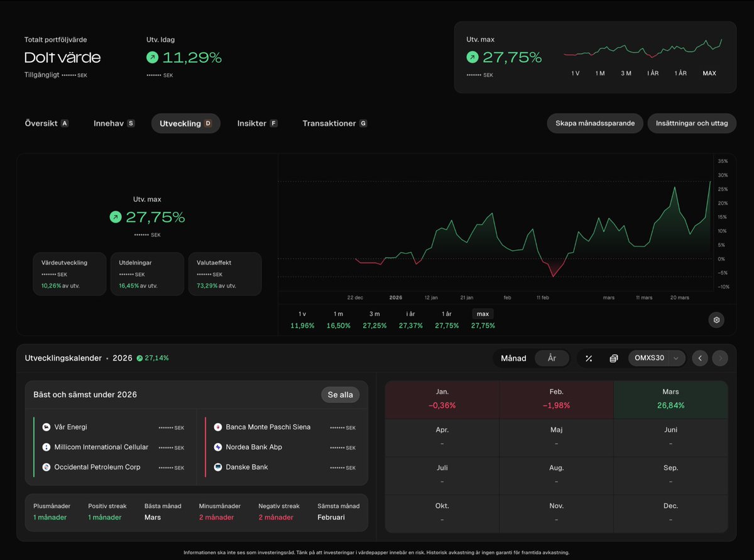Select the Mars month cell
This screenshot has width=754, height=560.
tap(670, 399)
